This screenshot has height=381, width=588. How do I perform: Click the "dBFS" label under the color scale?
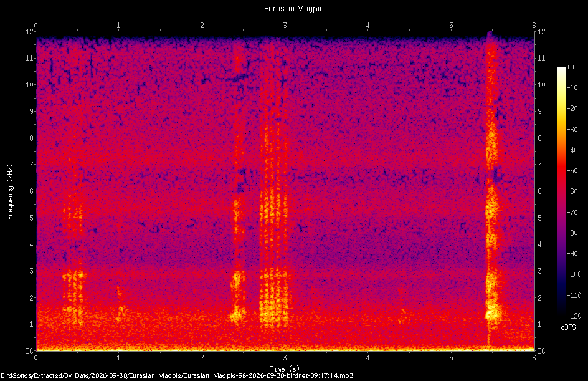[568, 327]
